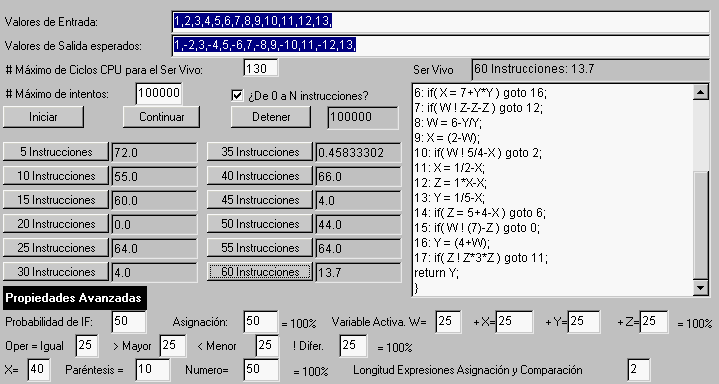This screenshot has width=719, height=384.
Task: Click the Paréntesis percentage field
Action: tap(153, 369)
